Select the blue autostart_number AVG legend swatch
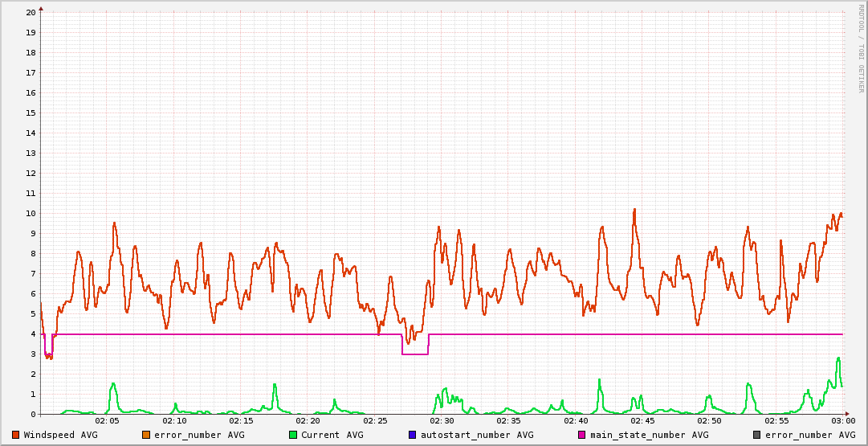Viewport: 868px width, 446px height. pyautogui.click(x=413, y=435)
